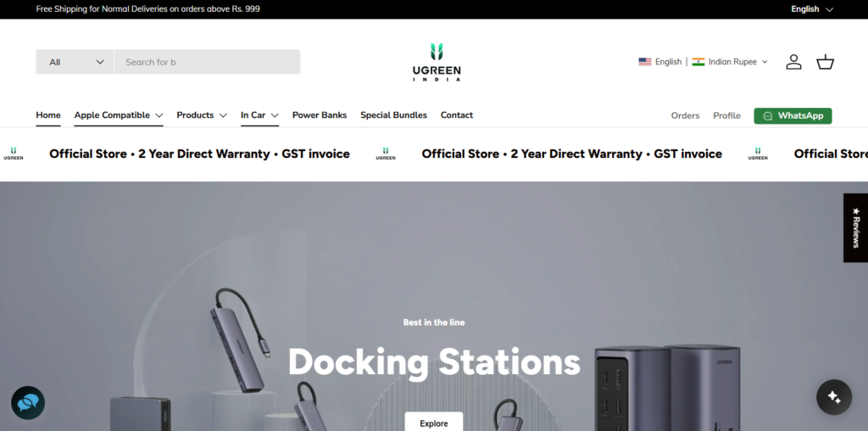Screen dimensions: 868x431
Task: Click the green WhatsApp button
Action: [793, 115]
